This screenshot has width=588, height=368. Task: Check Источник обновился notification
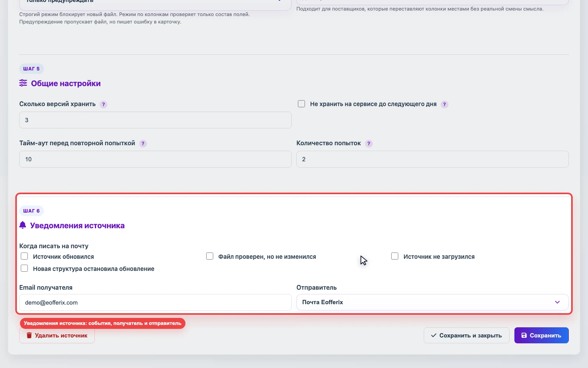[x=24, y=256]
